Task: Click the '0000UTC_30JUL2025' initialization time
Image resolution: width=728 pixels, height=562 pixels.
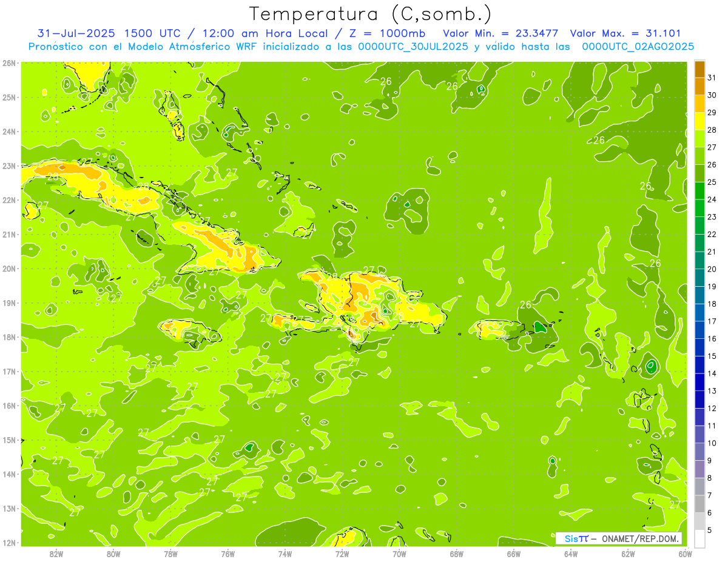Action: click(413, 47)
